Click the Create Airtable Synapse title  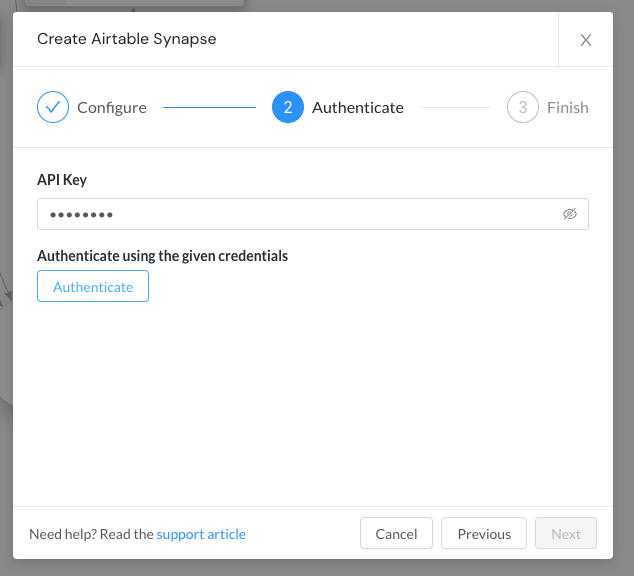click(x=127, y=39)
